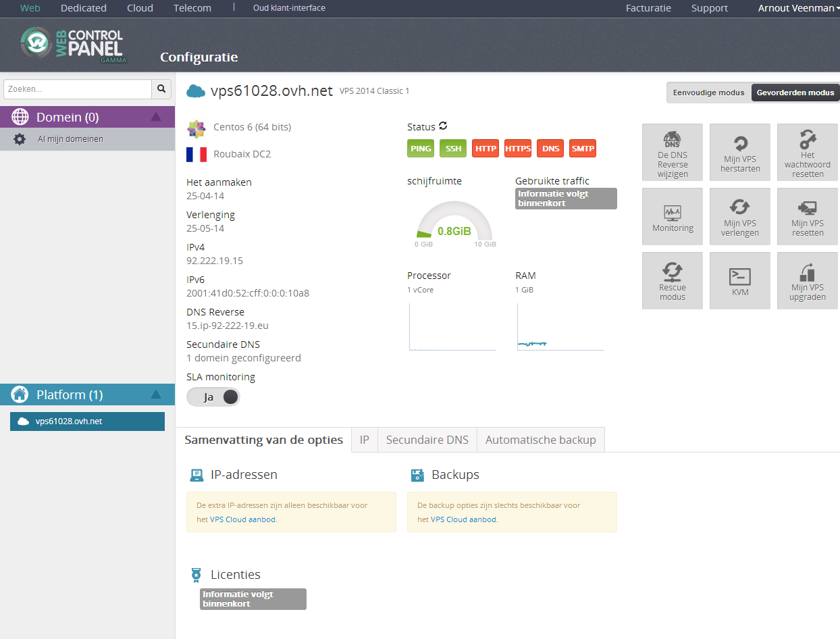Select Gevorderden modus
The height and width of the screenshot is (639, 840).
795,93
